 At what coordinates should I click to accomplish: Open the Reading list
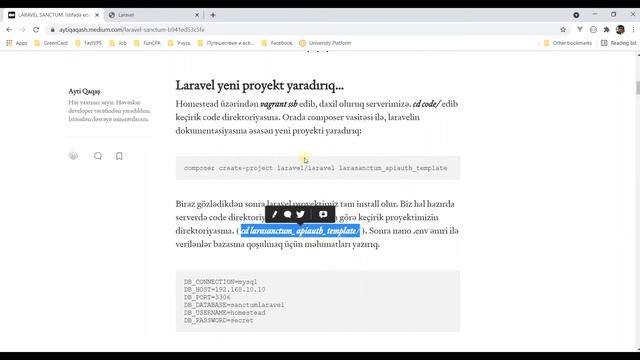[x=619, y=43]
